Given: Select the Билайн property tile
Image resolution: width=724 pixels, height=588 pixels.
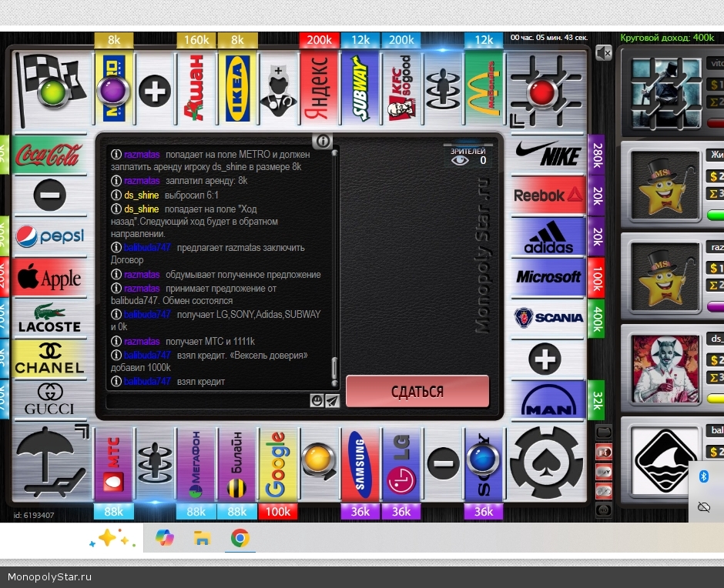Looking at the screenshot, I should (237, 463).
